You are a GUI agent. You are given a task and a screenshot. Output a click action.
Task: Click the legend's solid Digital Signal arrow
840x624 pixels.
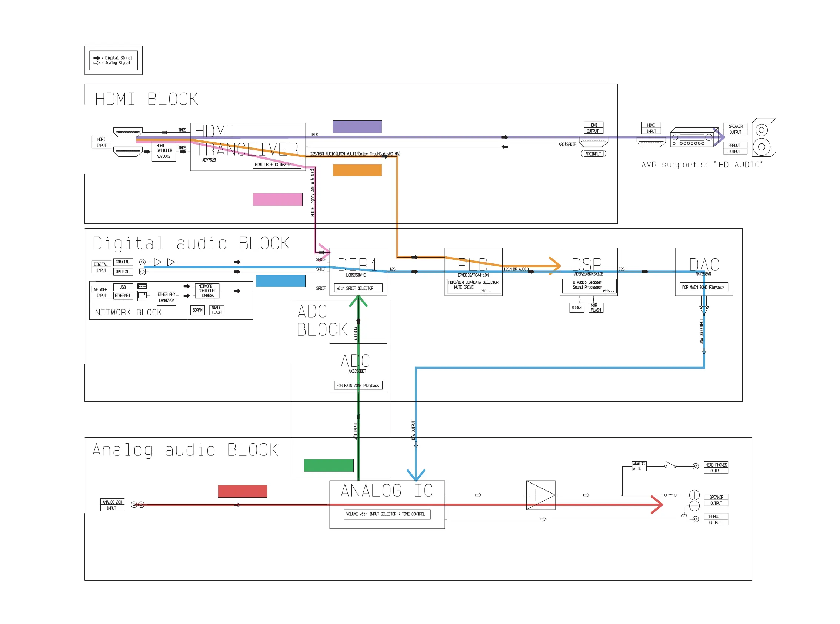[x=97, y=58]
